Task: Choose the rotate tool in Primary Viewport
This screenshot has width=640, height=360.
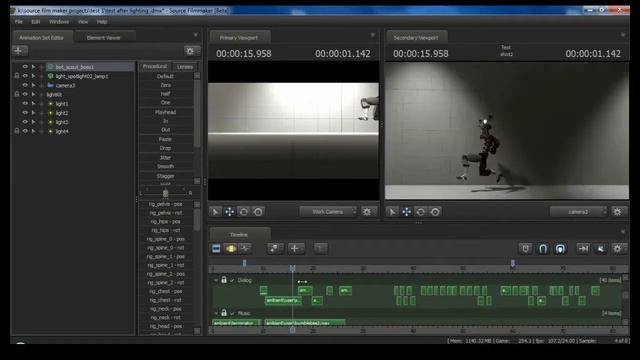Action: tap(244, 212)
